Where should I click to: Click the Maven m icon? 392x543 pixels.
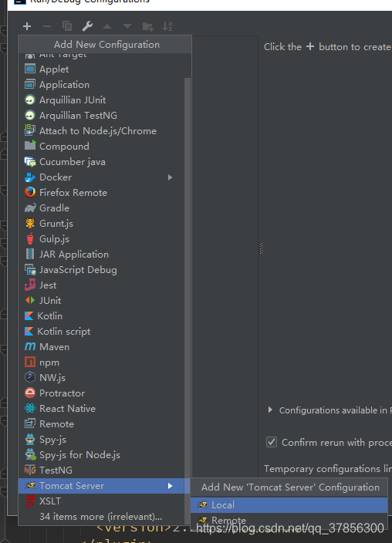(x=30, y=346)
